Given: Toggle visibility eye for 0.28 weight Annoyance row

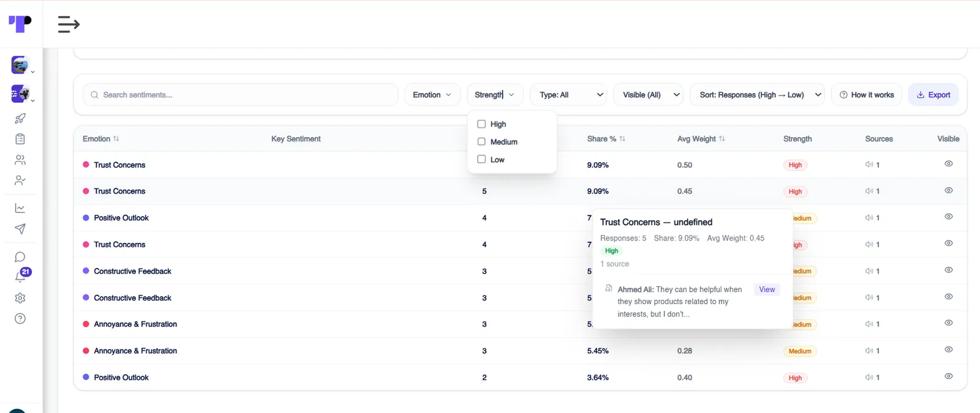Looking at the screenshot, I should click(949, 350).
